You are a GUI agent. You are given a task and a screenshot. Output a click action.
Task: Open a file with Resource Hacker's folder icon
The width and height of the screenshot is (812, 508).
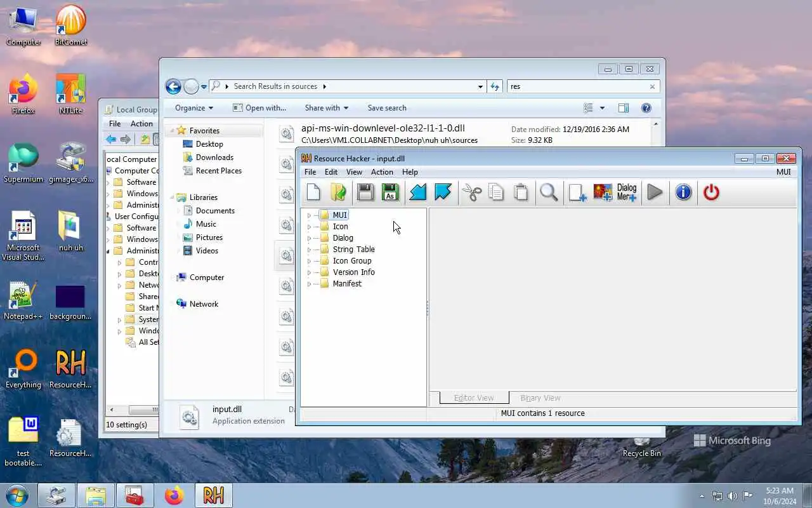pyautogui.click(x=339, y=192)
